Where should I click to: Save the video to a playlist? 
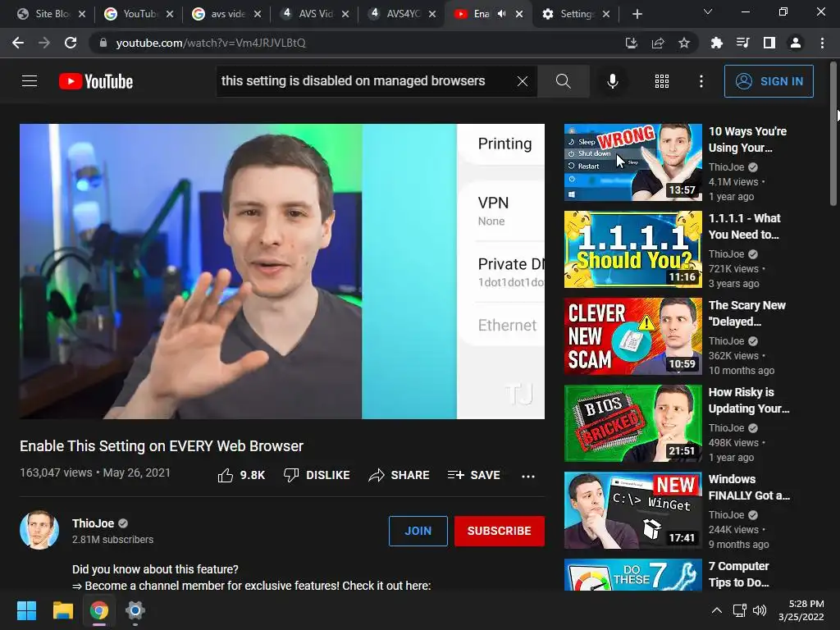click(x=473, y=475)
